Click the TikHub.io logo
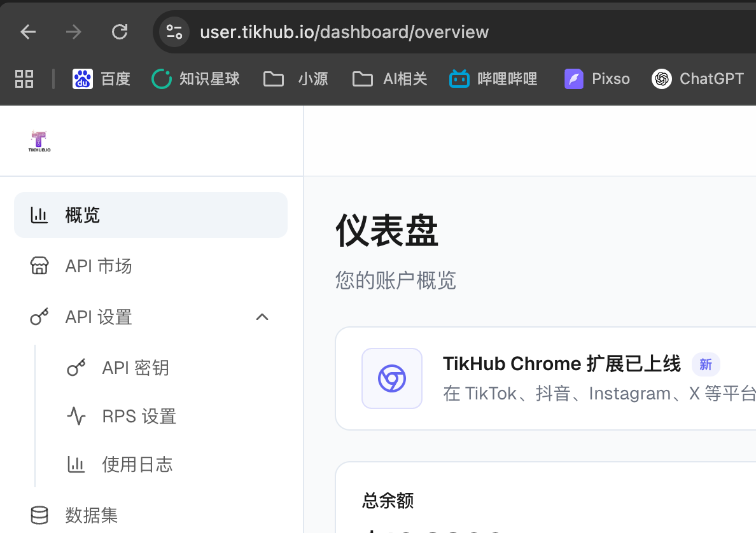The height and width of the screenshot is (533, 756). [39, 141]
